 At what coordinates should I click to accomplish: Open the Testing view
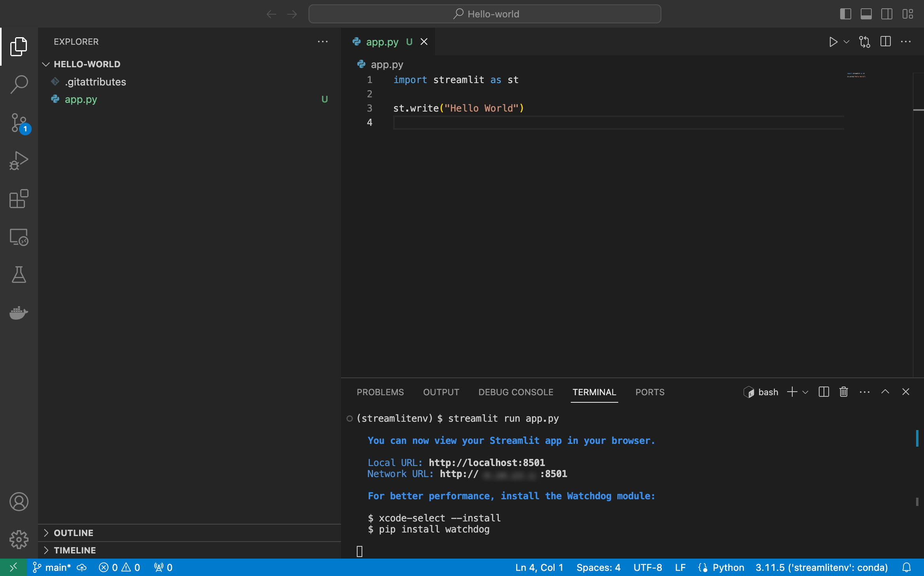tap(19, 275)
